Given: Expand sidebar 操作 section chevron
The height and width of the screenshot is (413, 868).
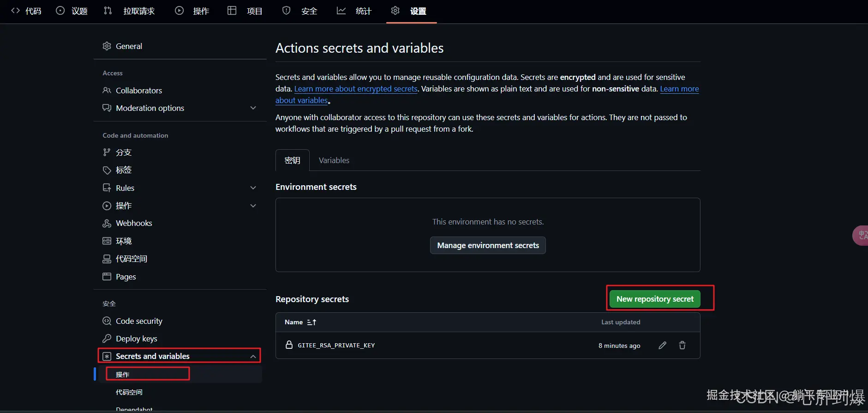Looking at the screenshot, I should click(x=253, y=206).
